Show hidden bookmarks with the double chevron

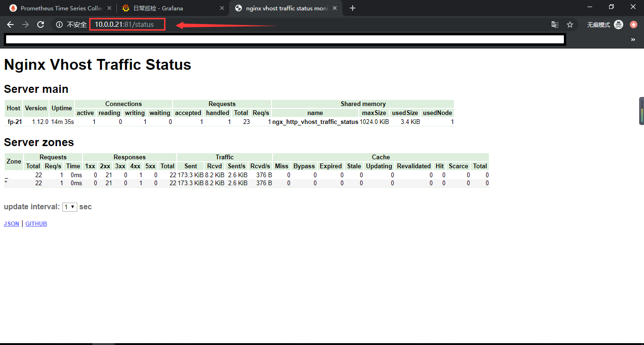[x=633, y=40]
